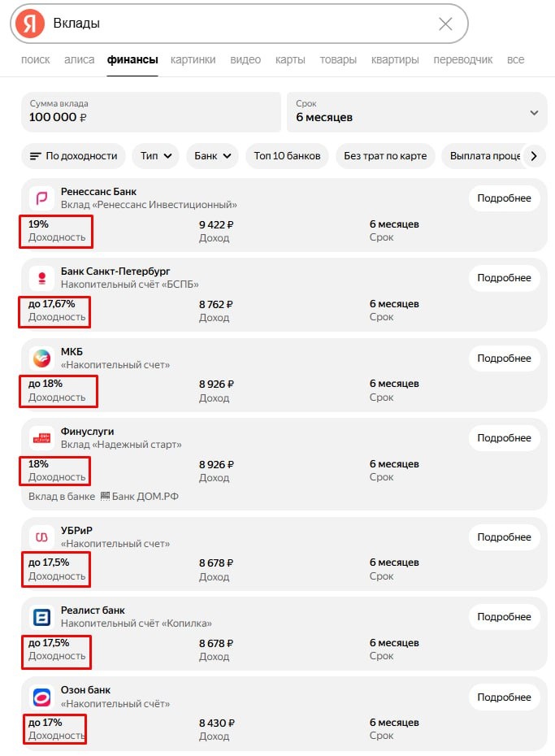Click 'Подробнее' for Ренессанс Банк
Viewport: 555px width, 756px height.
coord(504,198)
